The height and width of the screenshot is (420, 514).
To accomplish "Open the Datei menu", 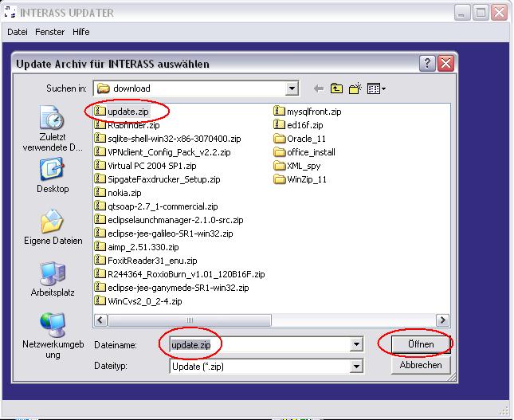I will point(18,32).
